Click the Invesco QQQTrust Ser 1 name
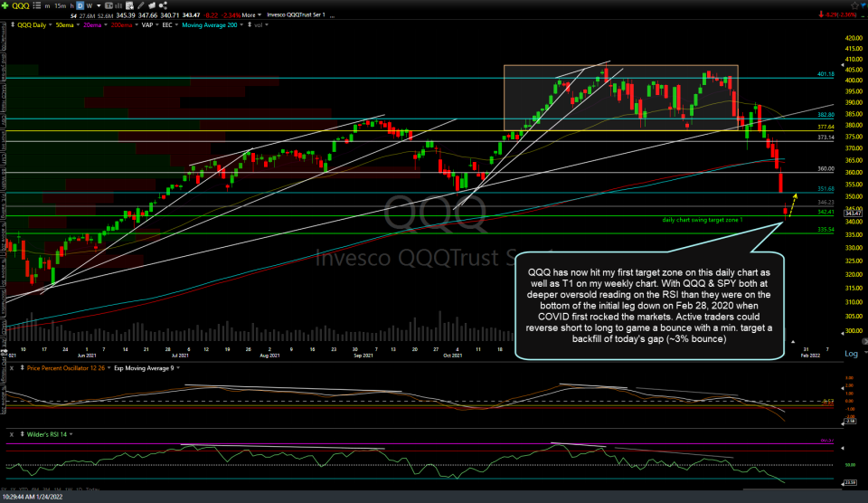Screen dimensions: 868x503 click(297, 15)
